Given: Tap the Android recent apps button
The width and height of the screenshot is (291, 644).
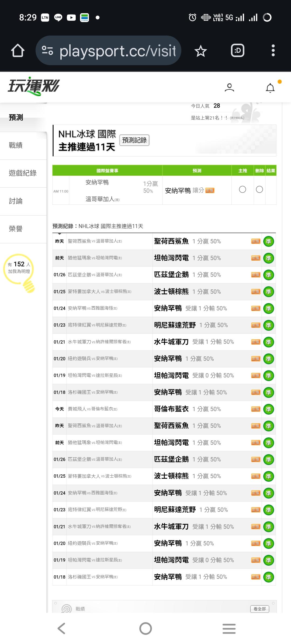Looking at the screenshot, I should click(x=229, y=628).
